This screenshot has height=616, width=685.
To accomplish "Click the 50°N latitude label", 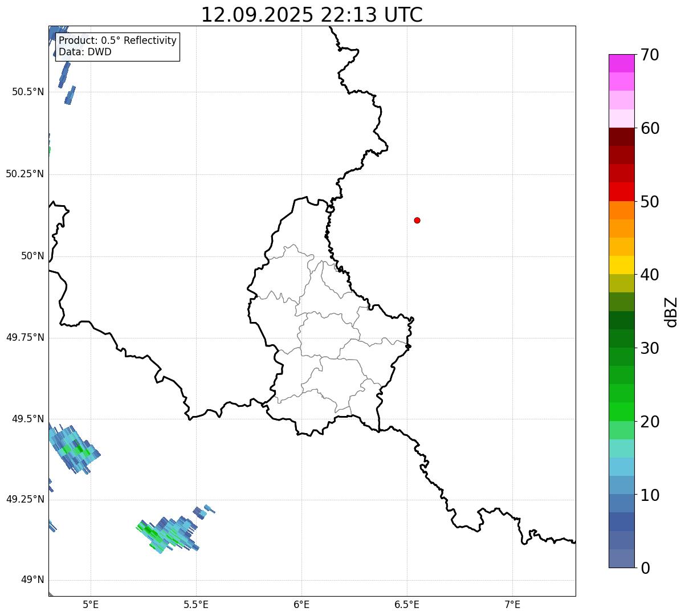I will coord(32,256).
